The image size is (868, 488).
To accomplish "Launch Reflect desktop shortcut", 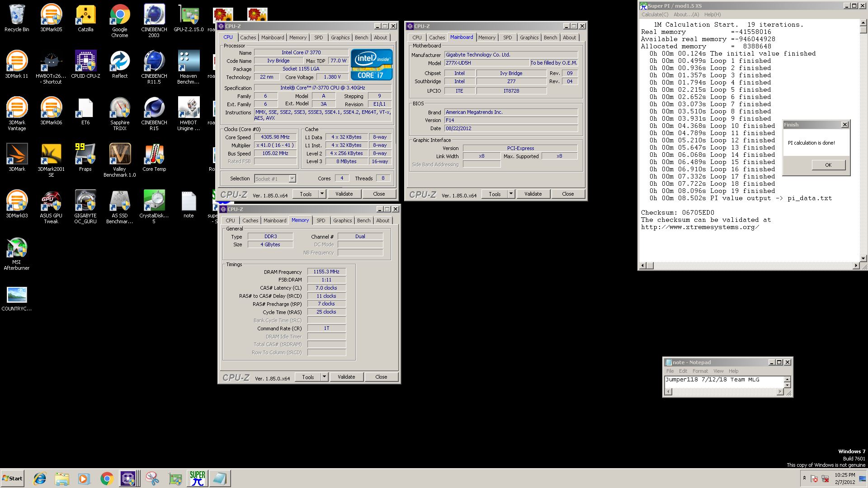I will point(120,65).
